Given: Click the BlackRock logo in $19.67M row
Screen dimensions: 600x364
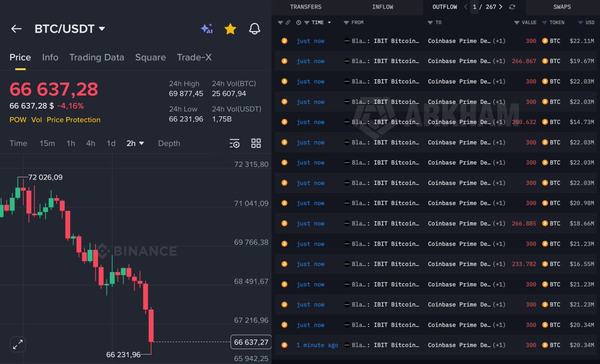Looking at the screenshot, I should click(x=347, y=61).
